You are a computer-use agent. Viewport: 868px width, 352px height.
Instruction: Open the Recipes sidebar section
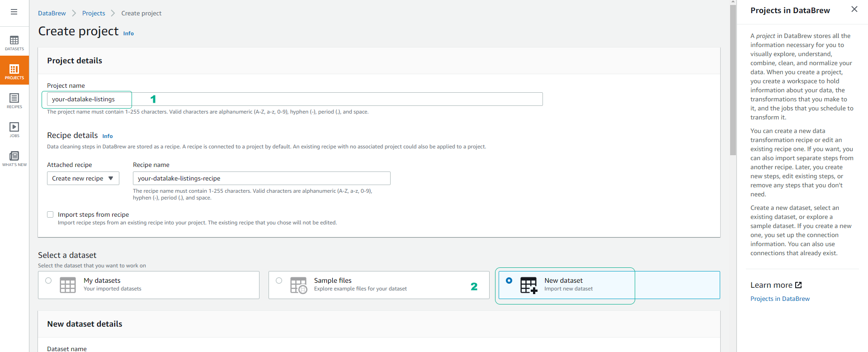14,101
